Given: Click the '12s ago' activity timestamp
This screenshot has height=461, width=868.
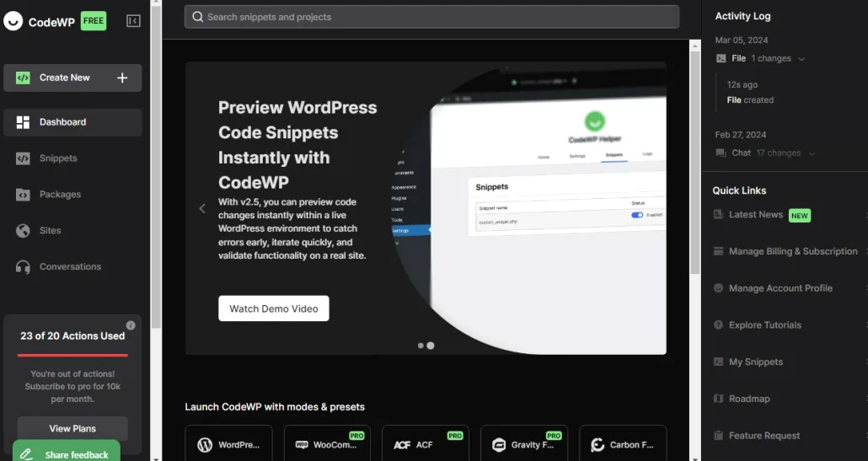Looking at the screenshot, I should point(742,84).
